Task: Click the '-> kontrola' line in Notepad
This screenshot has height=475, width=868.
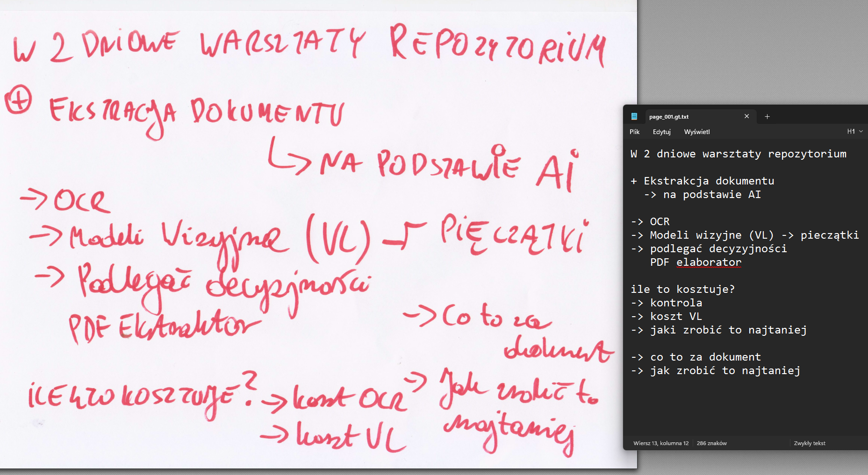Action: click(x=666, y=303)
